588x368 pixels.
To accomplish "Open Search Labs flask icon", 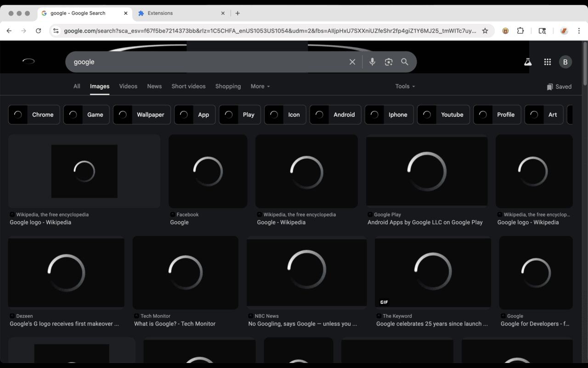I will coord(528,62).
